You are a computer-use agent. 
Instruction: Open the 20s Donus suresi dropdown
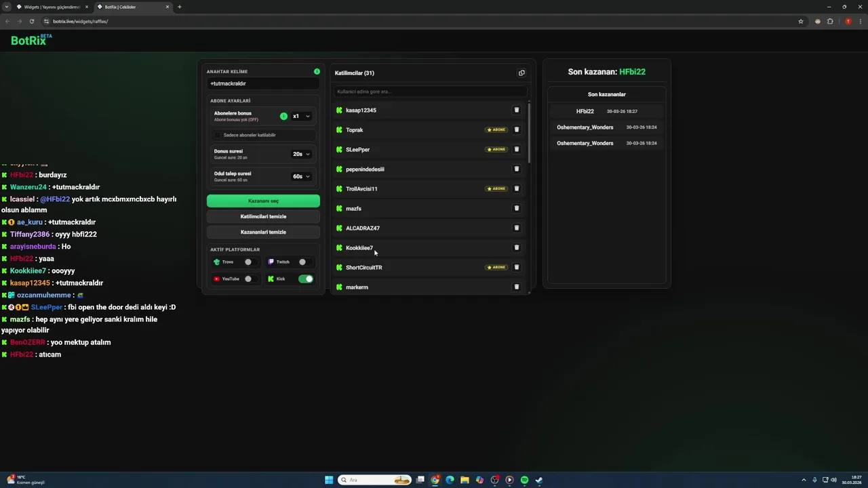301,154
